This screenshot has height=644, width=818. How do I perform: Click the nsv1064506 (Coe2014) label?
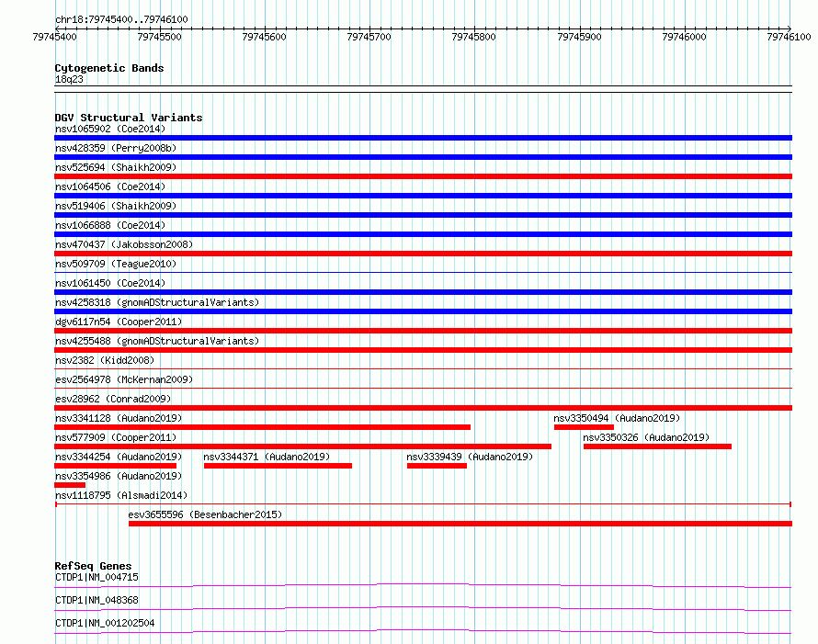pyautogui.click(x=110, y=186)
